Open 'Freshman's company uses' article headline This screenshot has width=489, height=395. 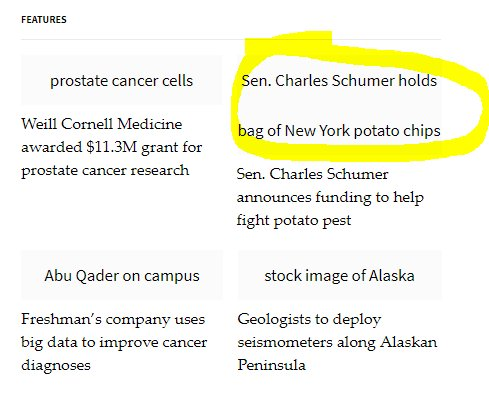click(x=114, y=342)
